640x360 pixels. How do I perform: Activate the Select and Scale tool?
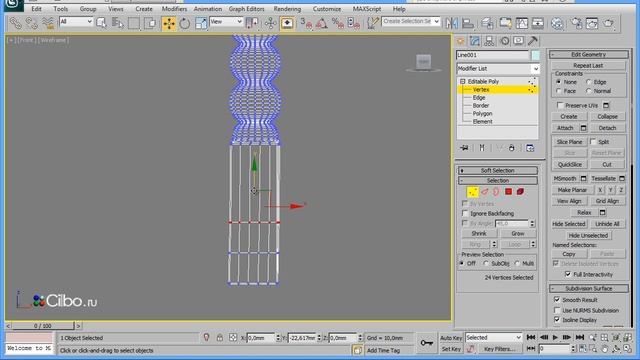[201, 23]
